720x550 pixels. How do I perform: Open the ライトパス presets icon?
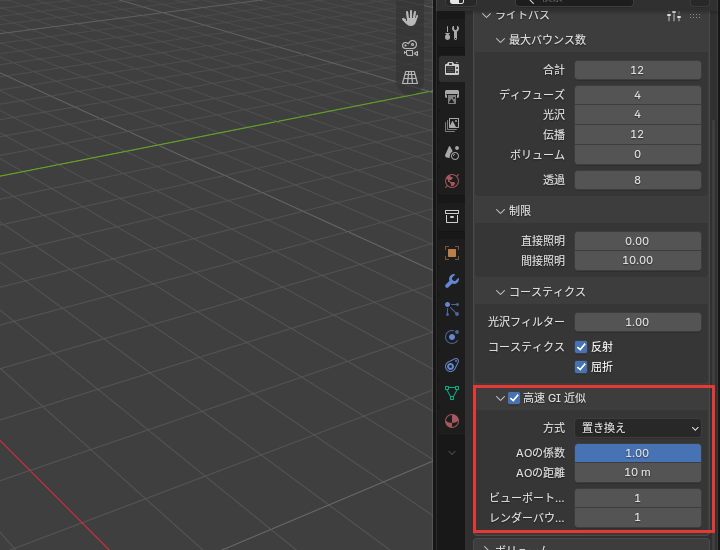[674, 16]
